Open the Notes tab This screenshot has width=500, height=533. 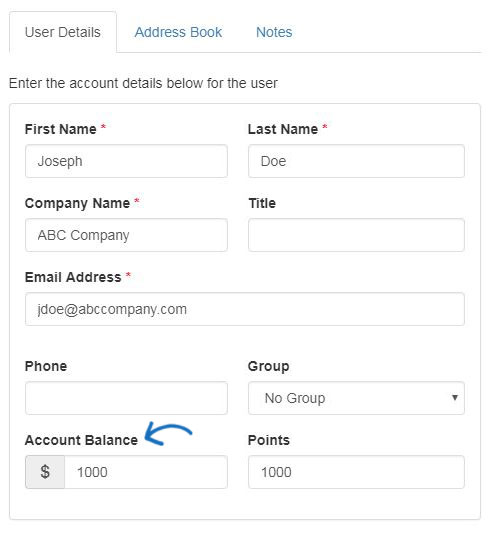point(274,32)
